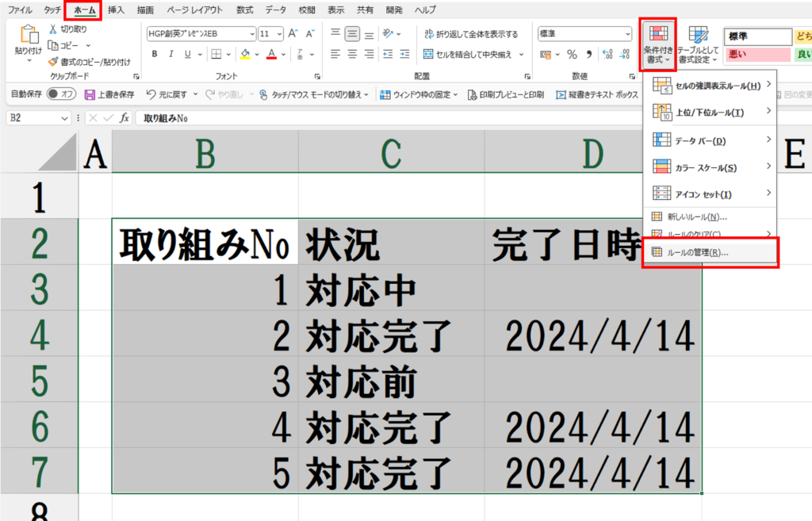Expand the Top/Bottom Rules (上位/下位ルール) submenu

(710, 112)
